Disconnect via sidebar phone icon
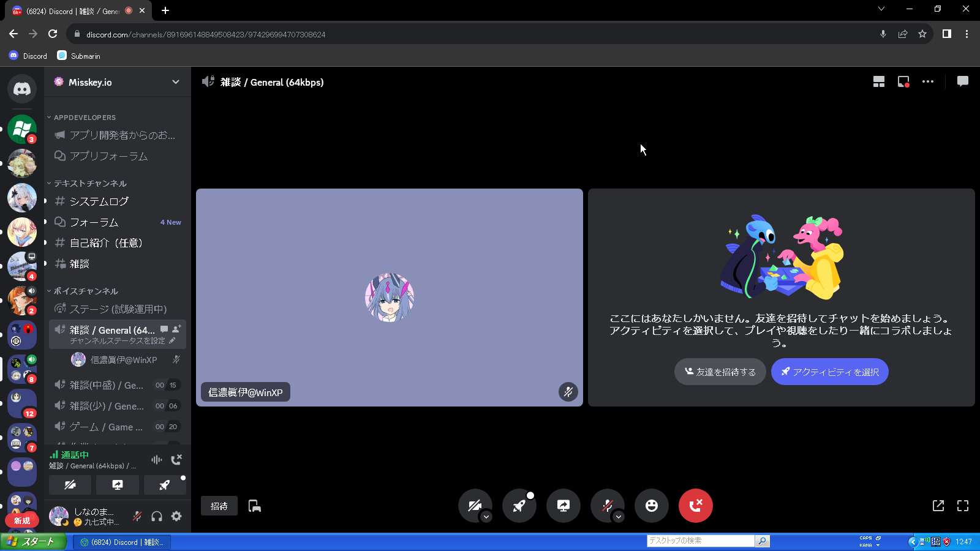This screenshot has width=980, height=551. coord(176,460)
